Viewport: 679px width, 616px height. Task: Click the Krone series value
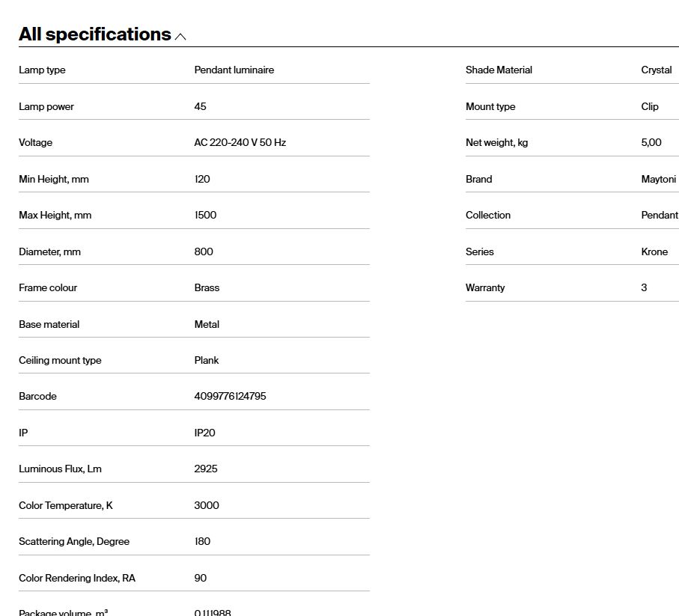tap(654, 252)
